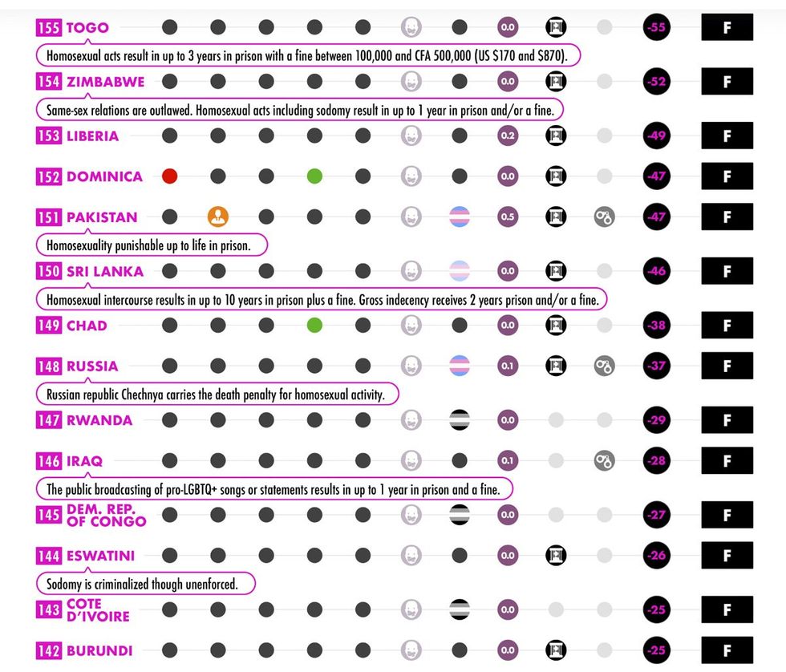Viewport: 786px width, 672px height.
Task: Click the transgender flag icon in Russia row
Action: 460,366
